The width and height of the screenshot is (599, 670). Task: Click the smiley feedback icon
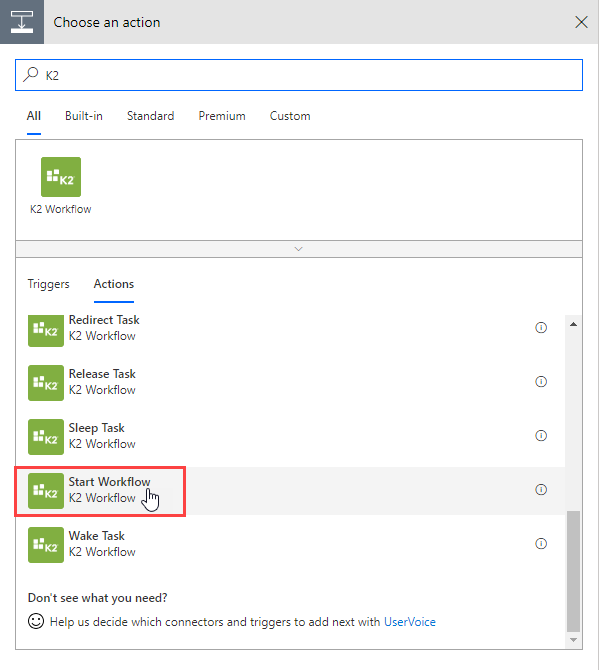pyautogui.click(x=36, y=621)
